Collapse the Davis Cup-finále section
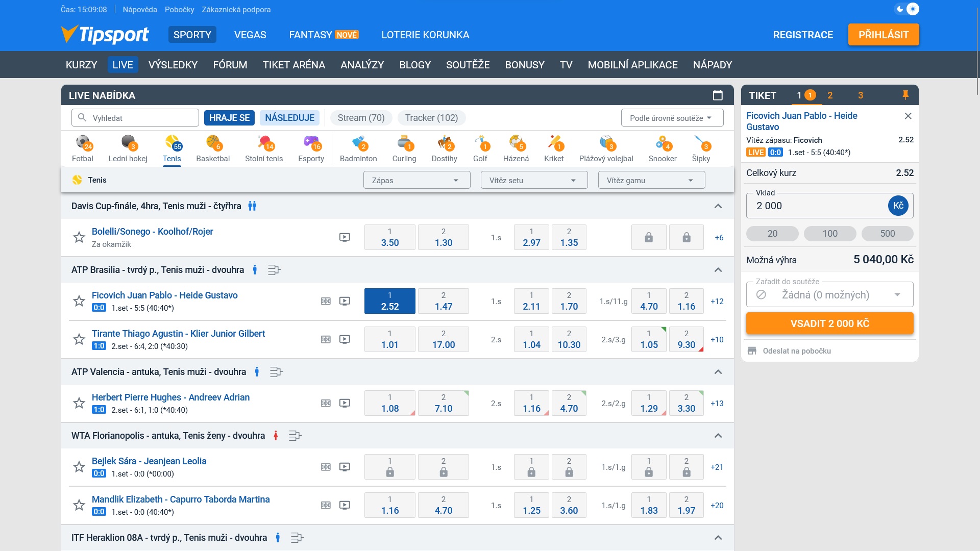 click(718, 206)
